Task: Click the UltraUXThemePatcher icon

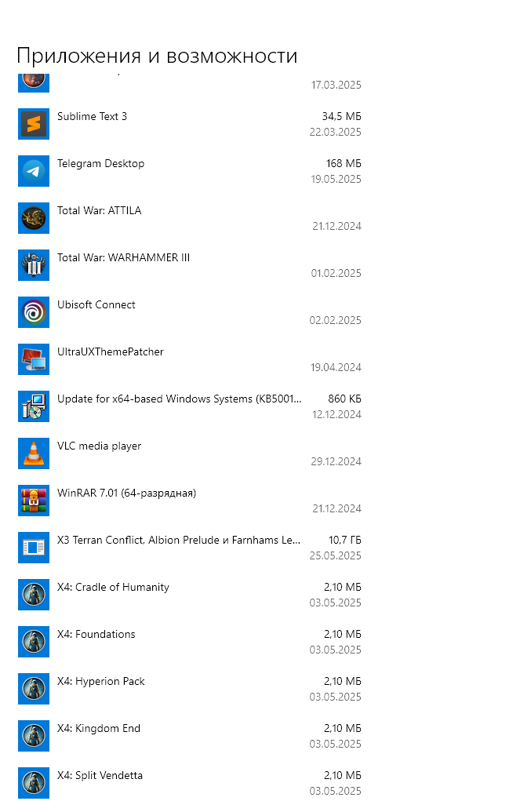Action: pos(34,359)
